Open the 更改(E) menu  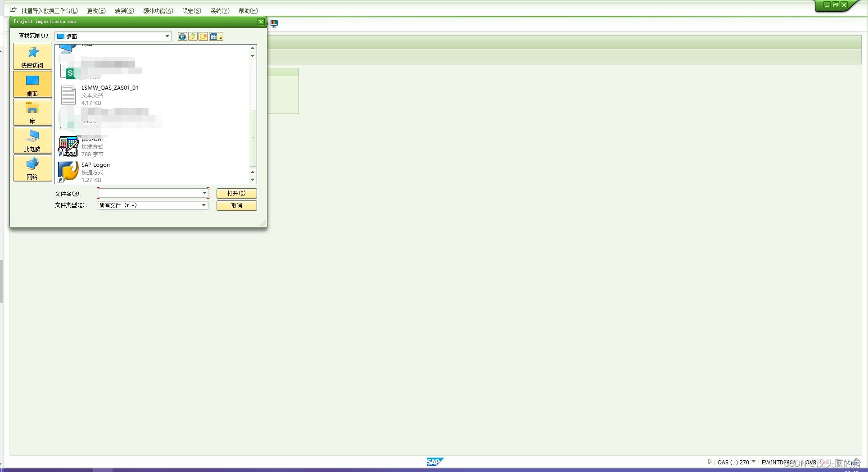96,11
